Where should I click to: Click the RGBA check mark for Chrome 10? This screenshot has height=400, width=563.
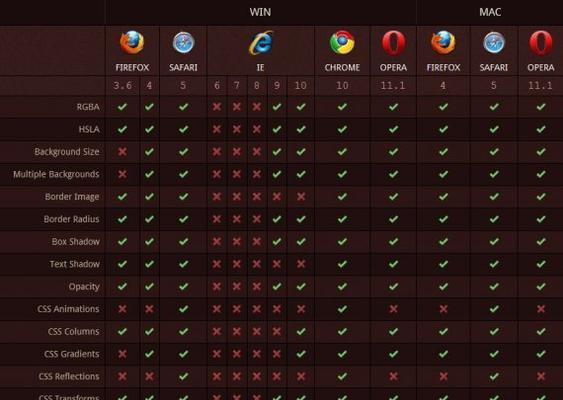pos(342,107)
